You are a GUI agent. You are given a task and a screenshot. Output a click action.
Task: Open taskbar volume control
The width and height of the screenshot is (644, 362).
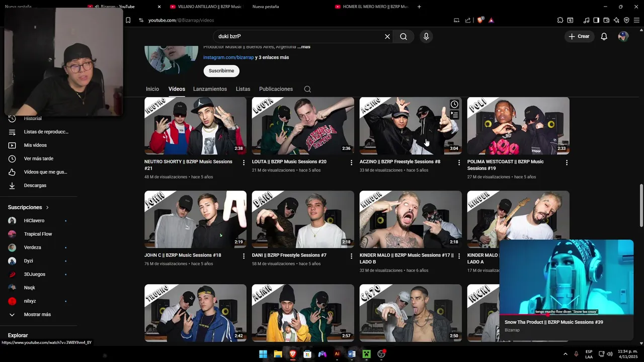click(610, 354)
